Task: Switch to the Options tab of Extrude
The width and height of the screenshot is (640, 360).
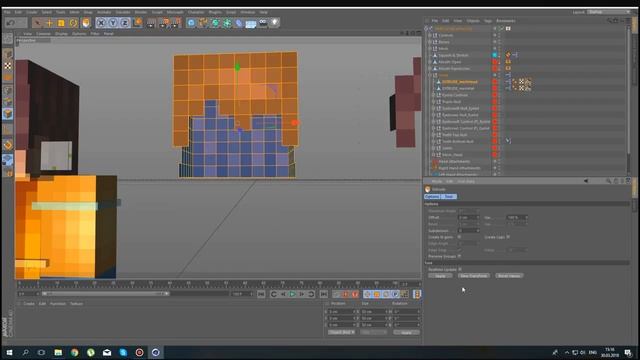Action: click(432, 196)
